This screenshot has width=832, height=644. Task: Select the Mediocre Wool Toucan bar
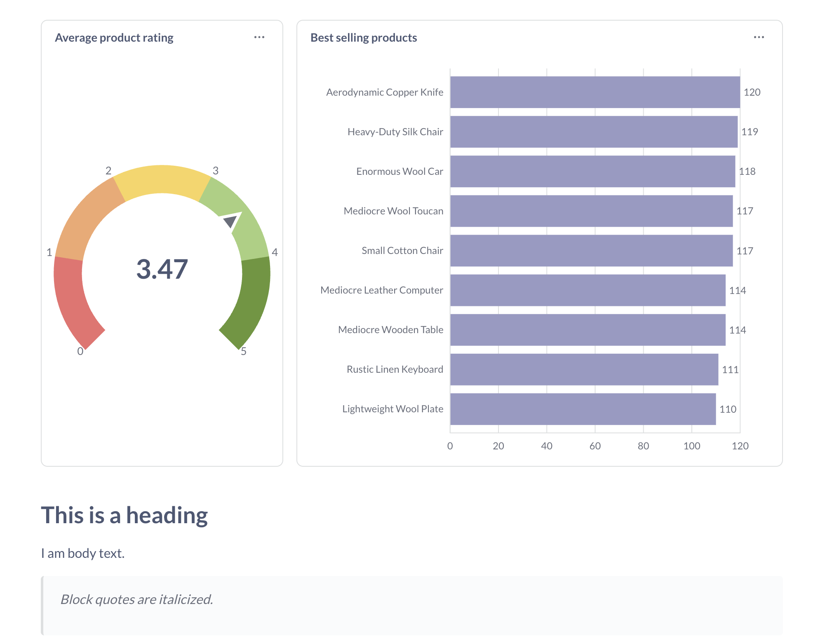tap(591, 211)
